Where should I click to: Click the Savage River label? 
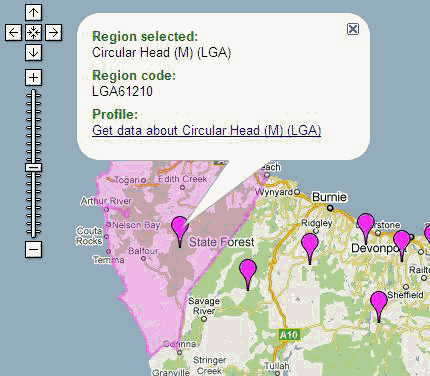pyautogui.click(x=204, y=306)
